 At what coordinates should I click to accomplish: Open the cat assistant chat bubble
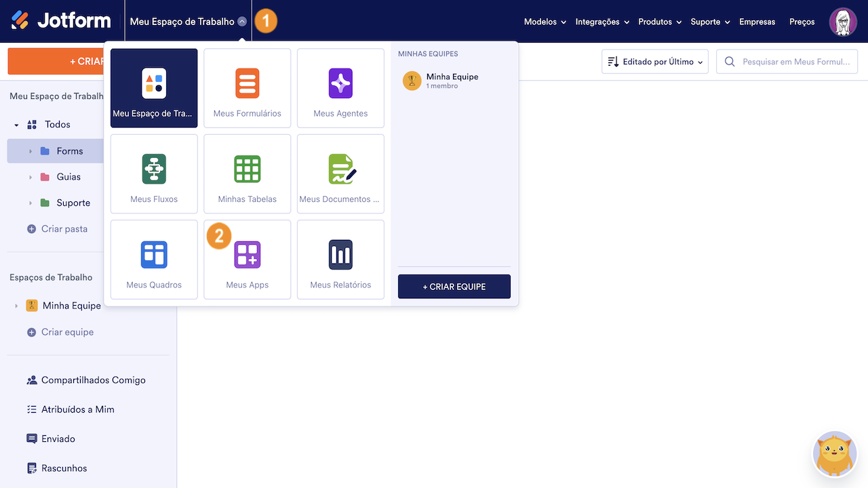[835, 454]
